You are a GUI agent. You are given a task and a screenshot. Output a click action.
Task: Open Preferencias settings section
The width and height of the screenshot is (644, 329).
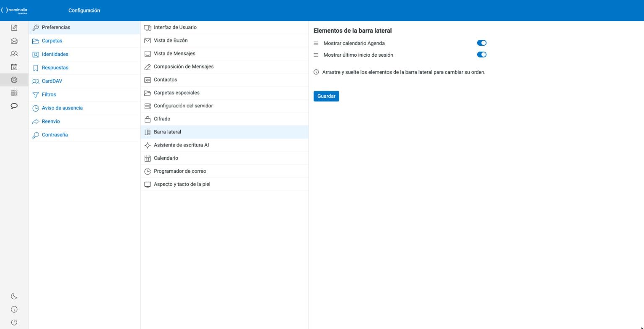[x=84, y=27]
